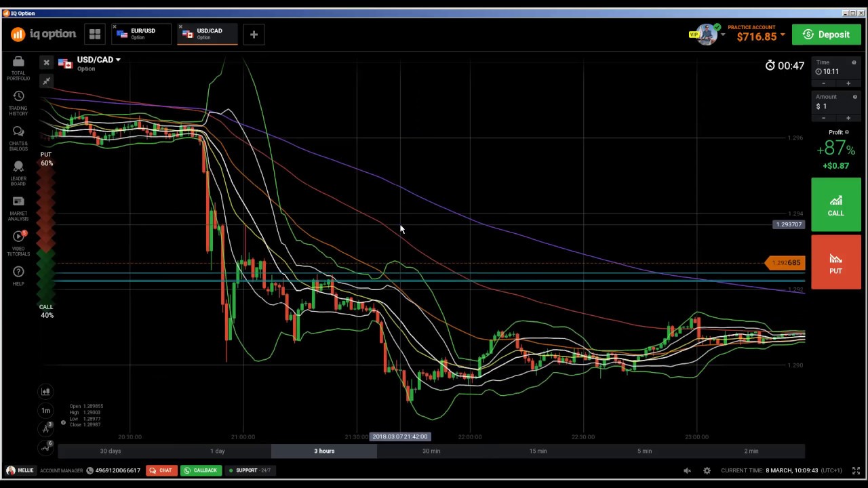Click the green Deposit button

pyautogui.click(x=826, y=35)
